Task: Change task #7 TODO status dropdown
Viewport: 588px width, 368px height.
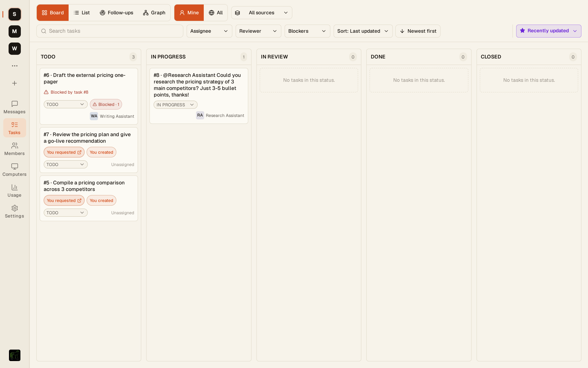Action: click(66, 165)
